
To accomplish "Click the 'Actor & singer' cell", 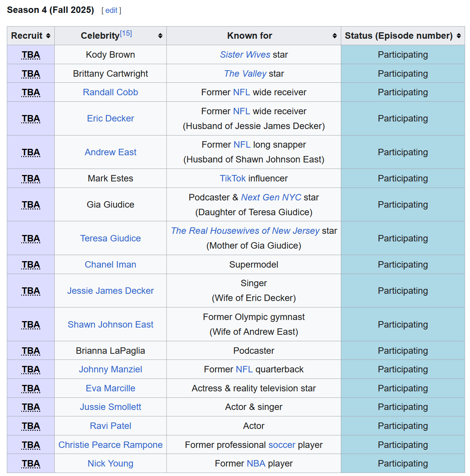I will click(x=254, y=407).
